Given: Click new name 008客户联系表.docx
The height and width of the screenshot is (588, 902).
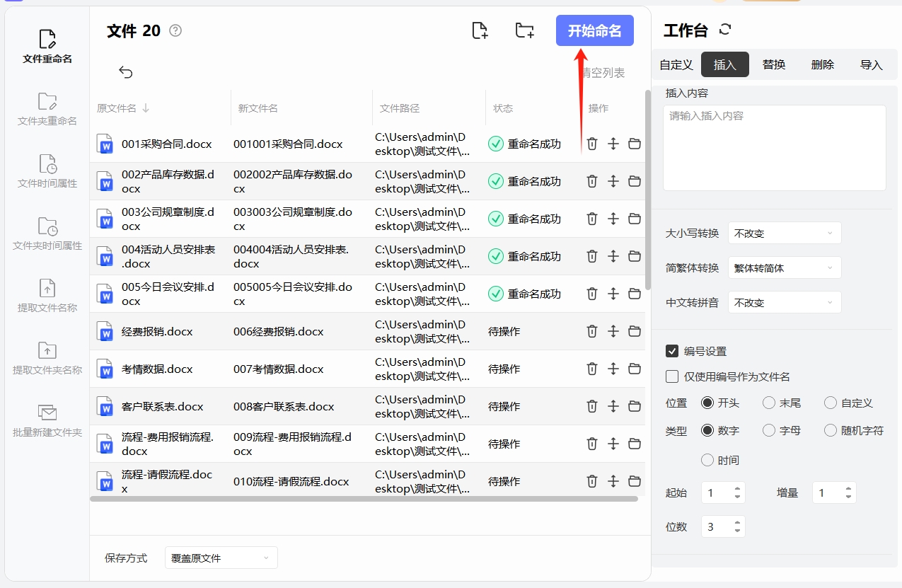Looking at the screenshot, I should tap(284, 406).
